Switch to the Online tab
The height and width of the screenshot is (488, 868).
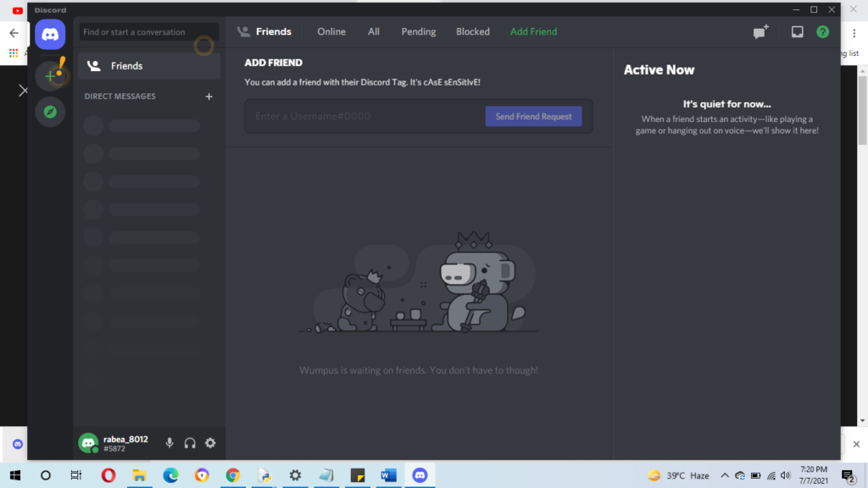click(x=331, y=31)
